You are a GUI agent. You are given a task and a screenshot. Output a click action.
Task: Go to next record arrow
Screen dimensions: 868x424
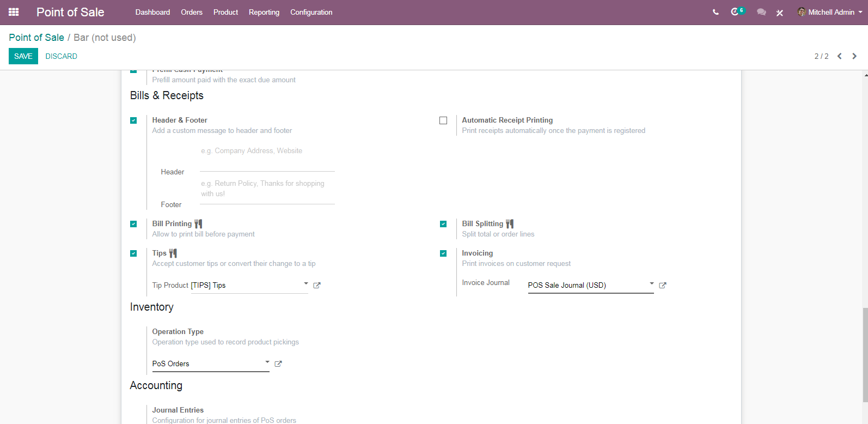[x=854, y=56]
